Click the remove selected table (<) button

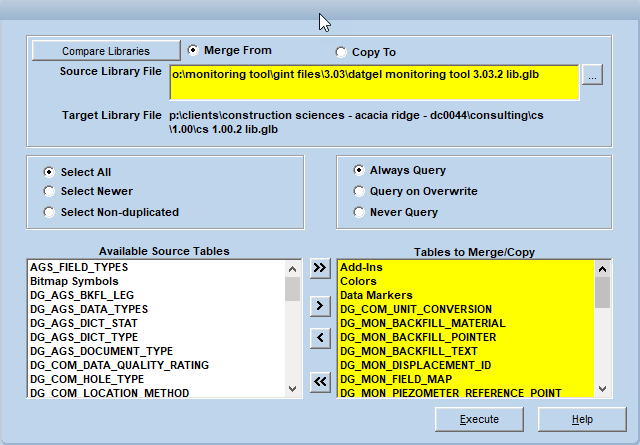point(320,338)
